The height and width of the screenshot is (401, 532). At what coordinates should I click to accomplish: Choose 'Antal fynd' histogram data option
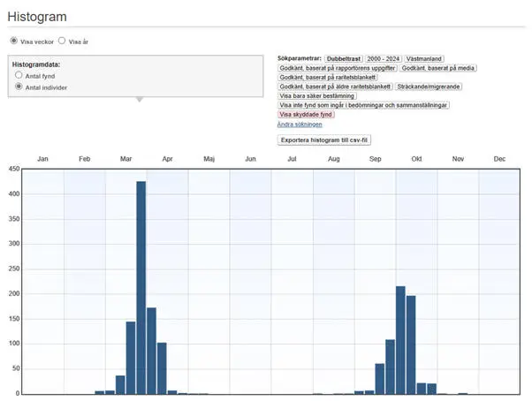19,76
